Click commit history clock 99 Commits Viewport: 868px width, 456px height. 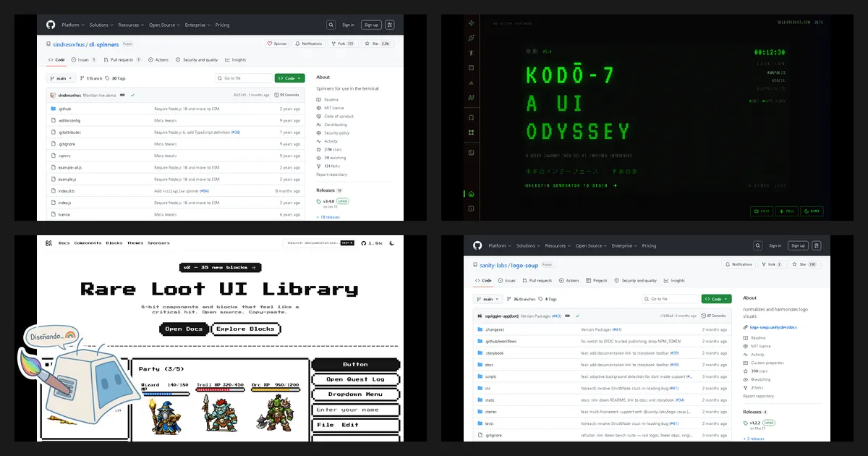coord(288,95)
